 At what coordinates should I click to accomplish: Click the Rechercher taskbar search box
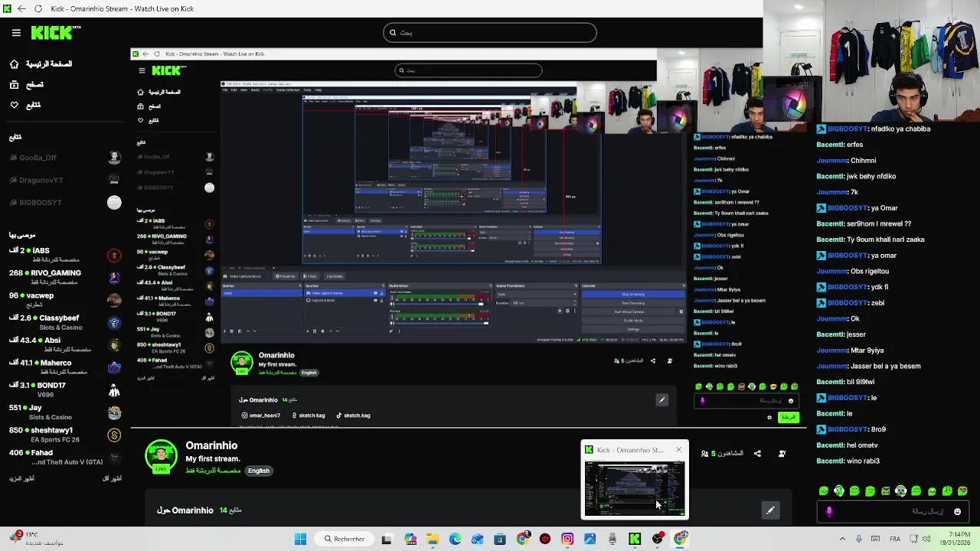pos(345,539)
